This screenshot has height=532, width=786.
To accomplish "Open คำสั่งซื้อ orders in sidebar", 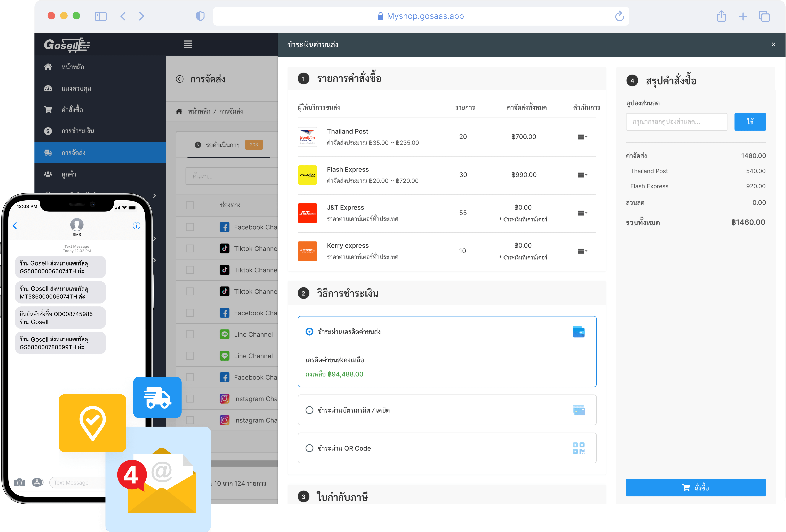I will point(100,110).
